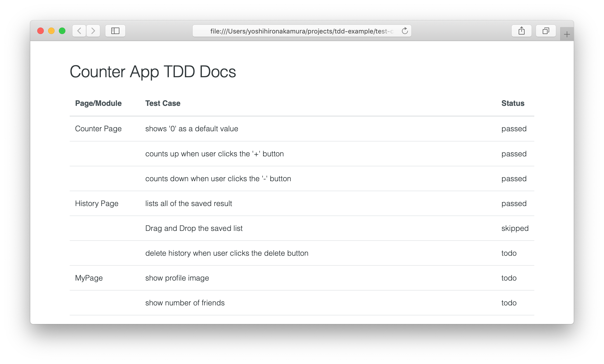Image resolution: width=604 pixels, height=364 pixels.
Task: Click the show profile image test case
Action: (177, 278)
